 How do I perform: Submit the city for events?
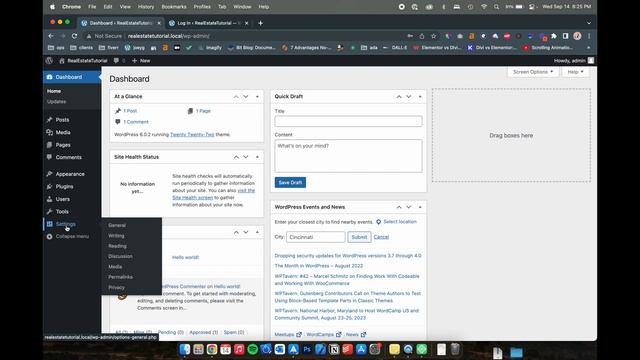(x=359, y=237)
